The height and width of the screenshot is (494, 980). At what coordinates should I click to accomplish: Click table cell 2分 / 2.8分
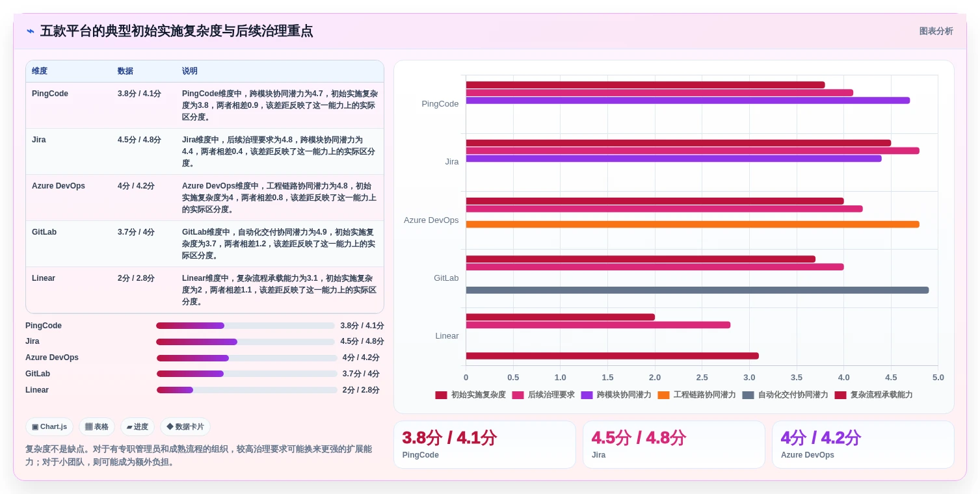(x=136, y=278)
